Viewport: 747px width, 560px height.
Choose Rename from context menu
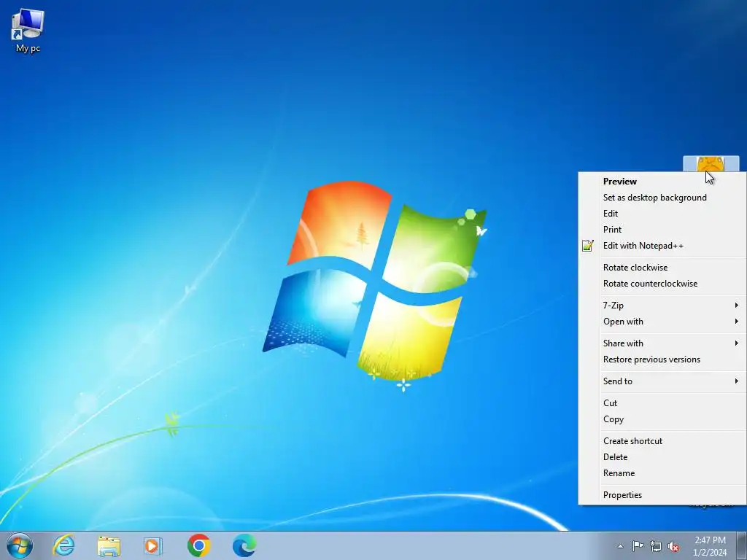(x=662, y=473)
